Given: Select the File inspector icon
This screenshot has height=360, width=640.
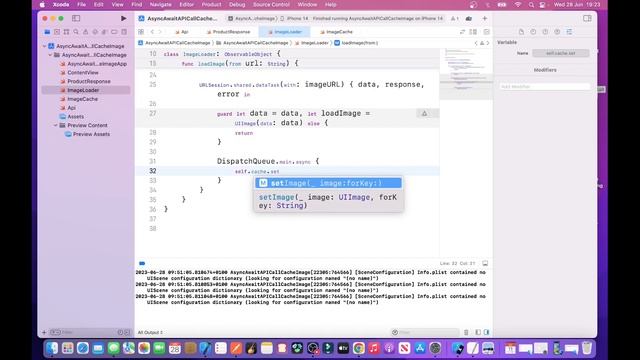Looking at the screenshot, I should tap(521, 32).
